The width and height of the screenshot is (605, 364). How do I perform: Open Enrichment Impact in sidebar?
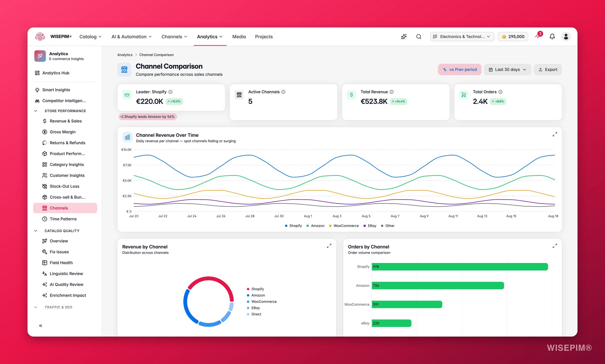(65, 295)
